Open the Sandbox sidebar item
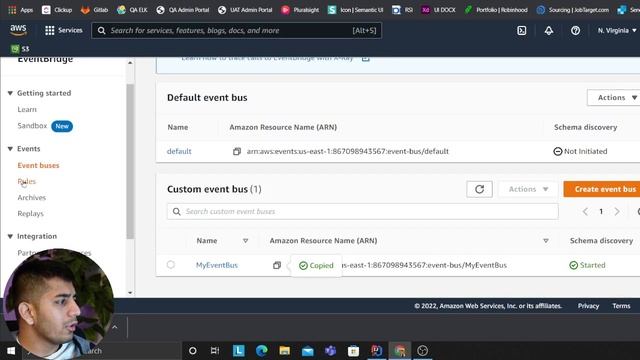The height and width of the screenshot is (360, 640). (x=32, y=126)
